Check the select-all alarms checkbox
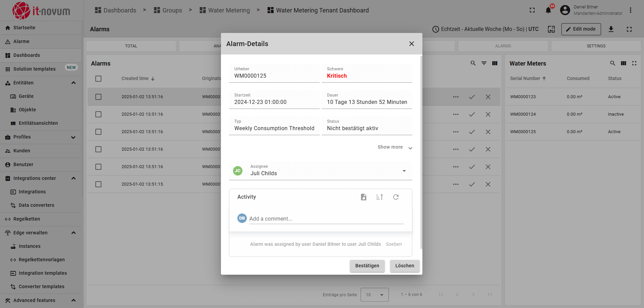Screen dimensions: 644x308 tap(98, 79)
